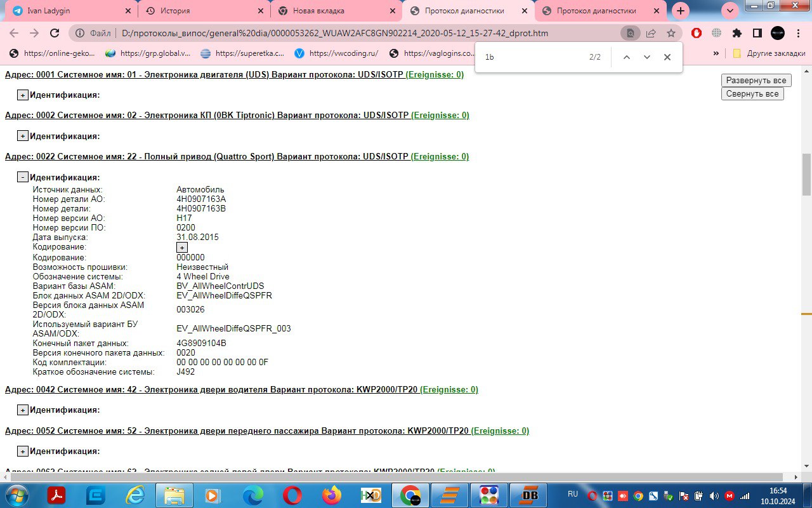Open the vwcoding.ru bookmark
The image size is (812, 508).
click(337, 53)
